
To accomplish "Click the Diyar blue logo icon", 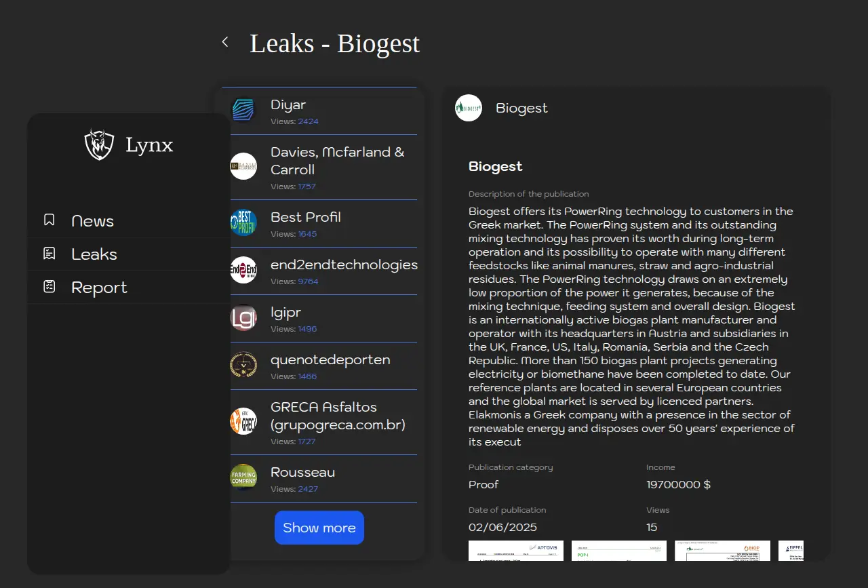I will [x=243, y=110].
